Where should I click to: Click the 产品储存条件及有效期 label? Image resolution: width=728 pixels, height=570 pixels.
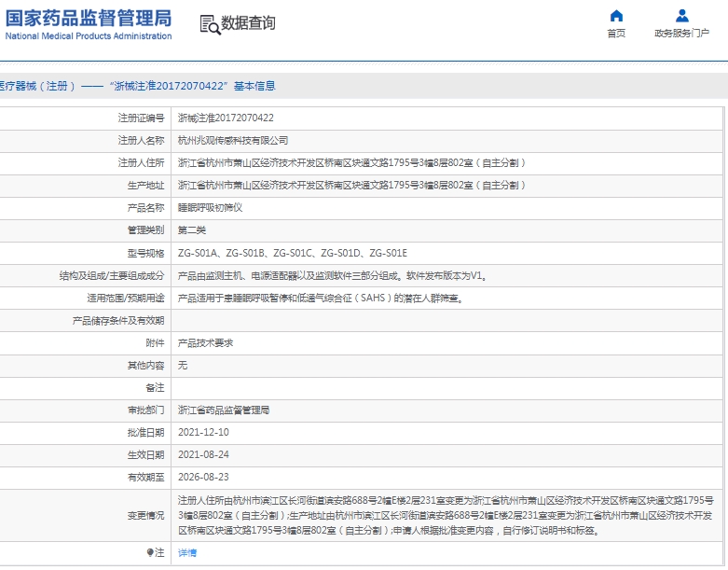click(118, 321)
